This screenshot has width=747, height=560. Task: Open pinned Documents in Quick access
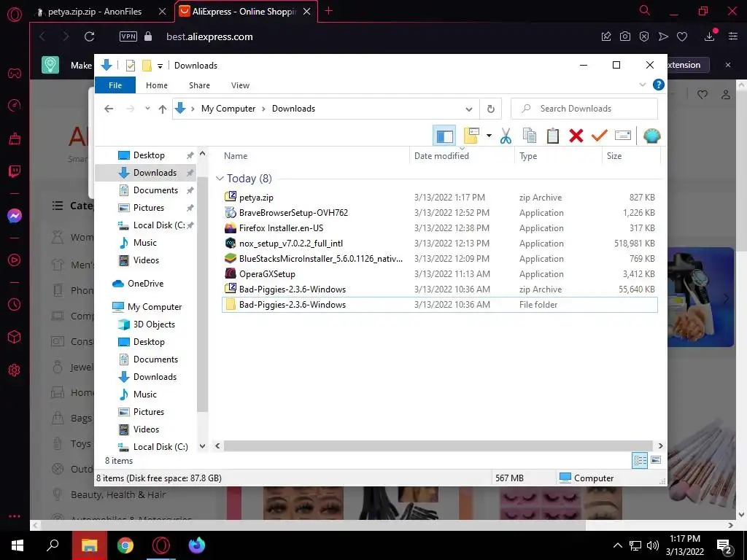tap(155, 190)
